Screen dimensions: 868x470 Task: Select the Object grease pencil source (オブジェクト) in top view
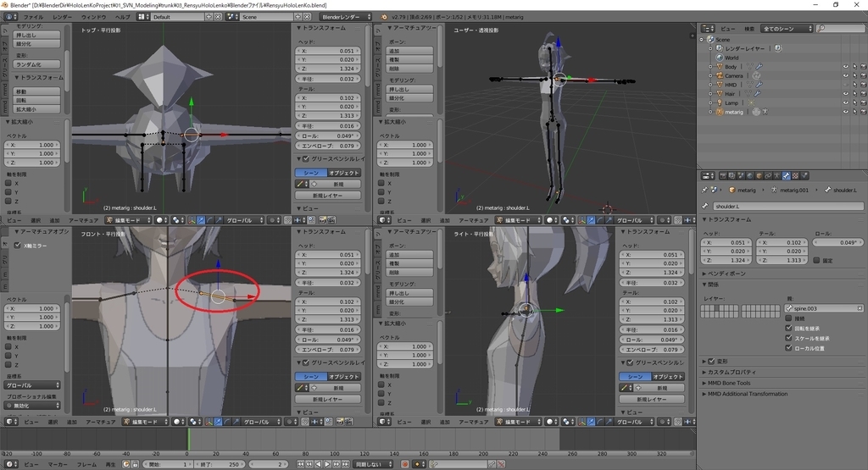[344, 173]
